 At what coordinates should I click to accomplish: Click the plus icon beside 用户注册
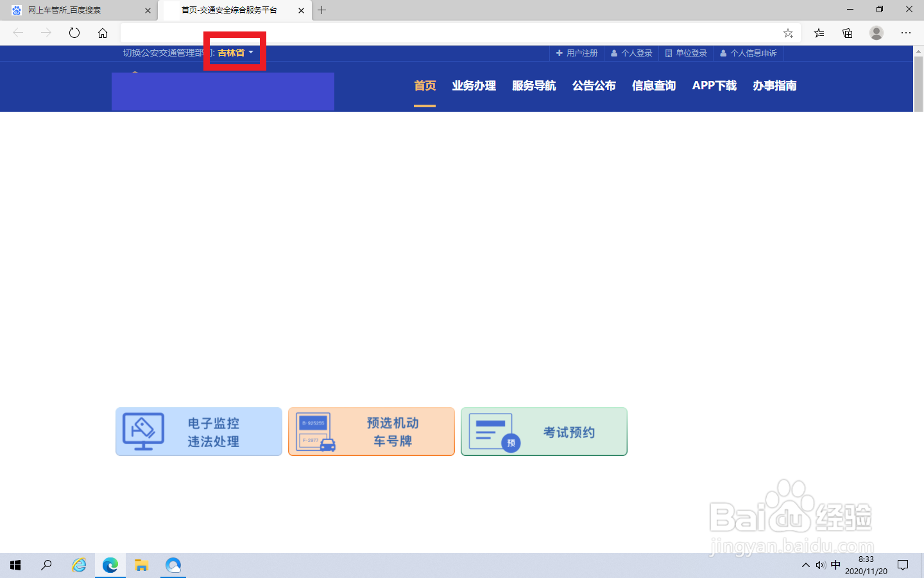pos(560,53)
